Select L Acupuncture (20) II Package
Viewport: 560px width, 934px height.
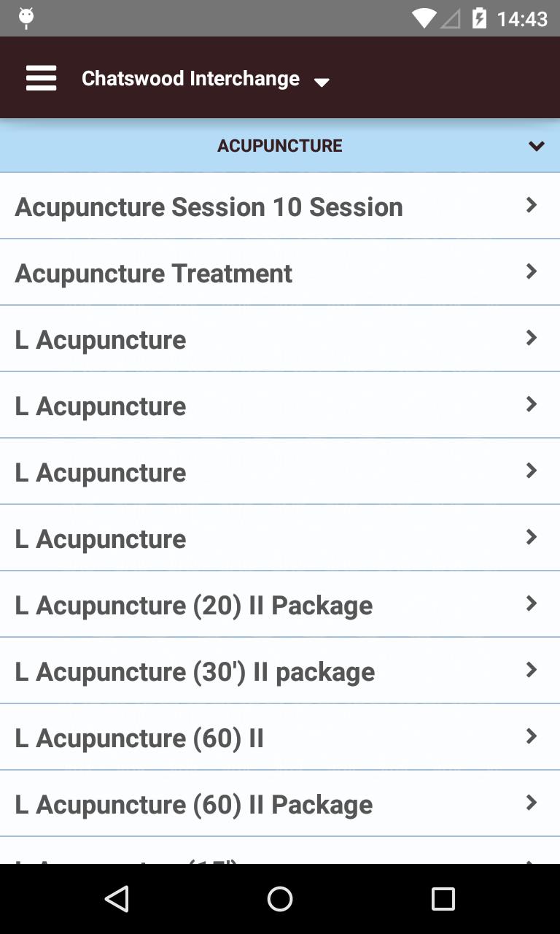(x=194, y=606)
